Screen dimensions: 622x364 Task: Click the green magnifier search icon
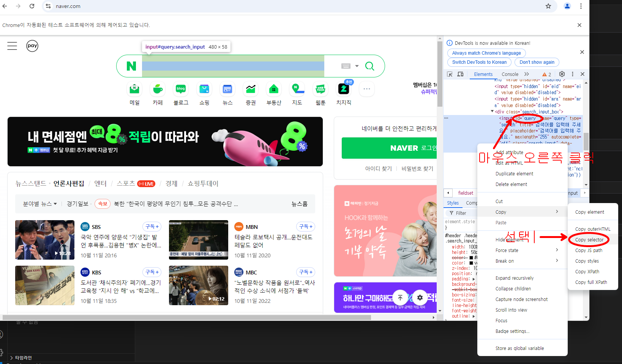click(369, 66)
